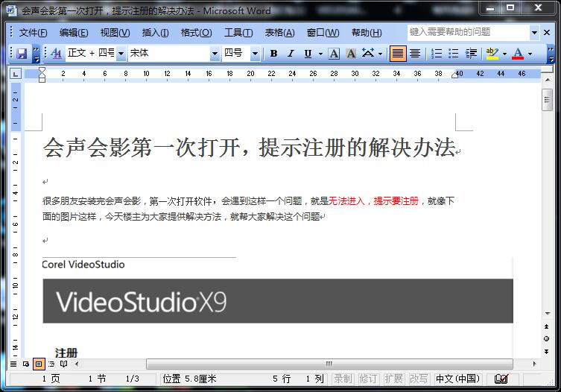Click the vertical scrollbar thumb
This screenshot has height=392, width=561.
[547, 100]
